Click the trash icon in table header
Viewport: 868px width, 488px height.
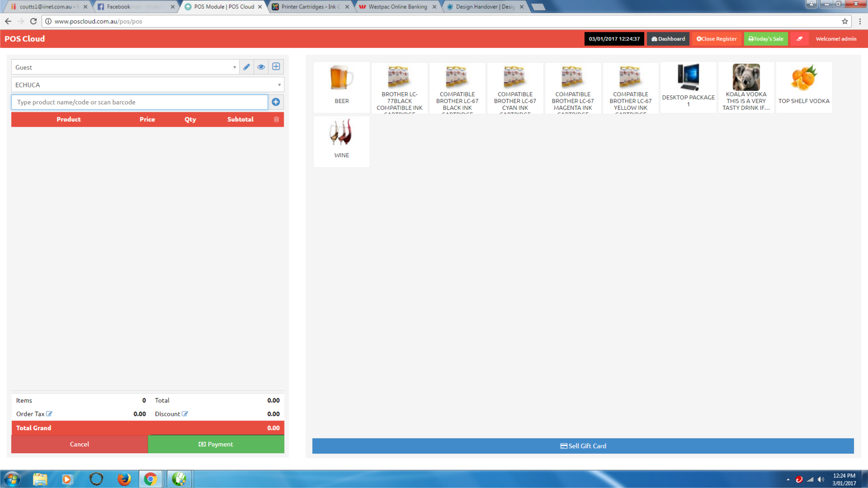(276, 119)
